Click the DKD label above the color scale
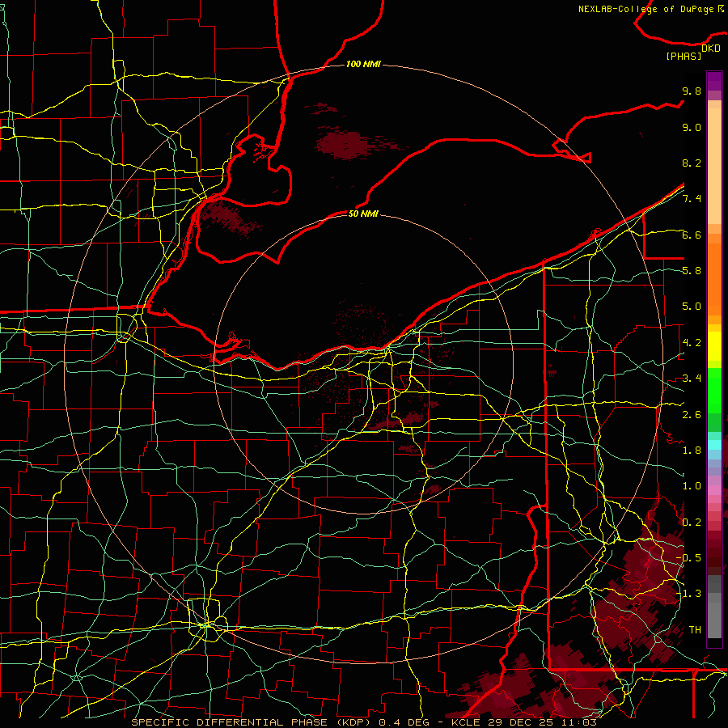This screenshot has height=728, width=728. coord(711,49)
